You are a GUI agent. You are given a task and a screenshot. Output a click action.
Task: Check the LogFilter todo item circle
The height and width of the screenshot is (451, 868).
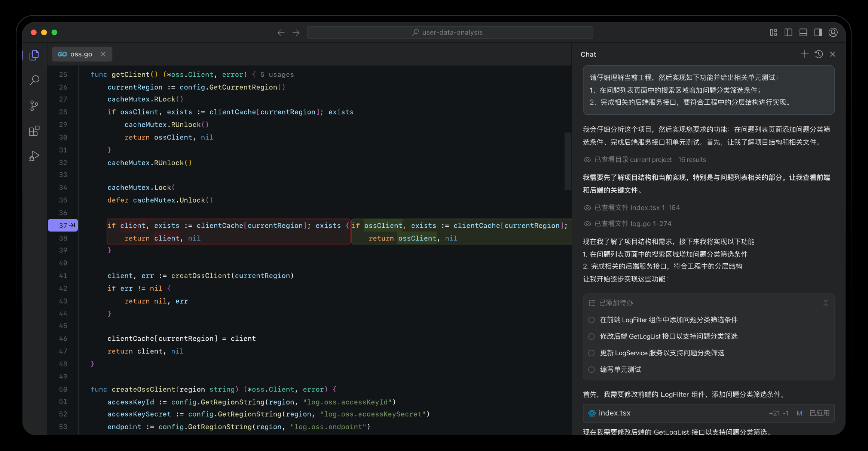(x=592, y=320)
